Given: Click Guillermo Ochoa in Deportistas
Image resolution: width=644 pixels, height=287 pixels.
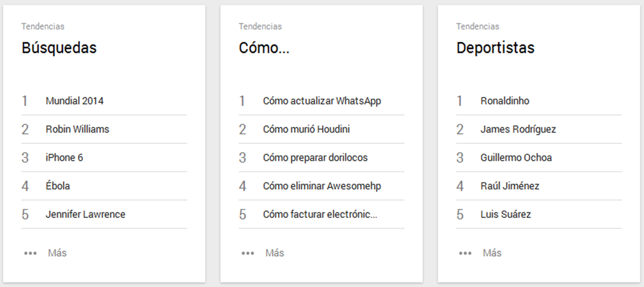Looking at the screenshot, I should (516, 157).
